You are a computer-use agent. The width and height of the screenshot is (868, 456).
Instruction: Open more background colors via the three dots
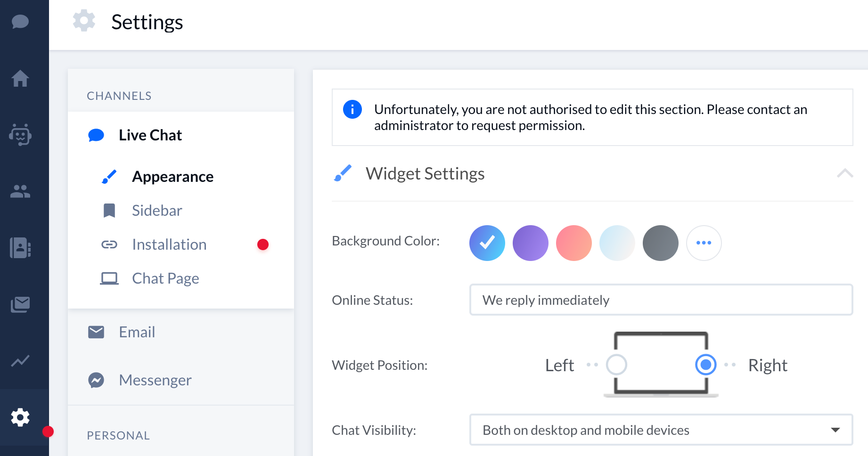704,243
